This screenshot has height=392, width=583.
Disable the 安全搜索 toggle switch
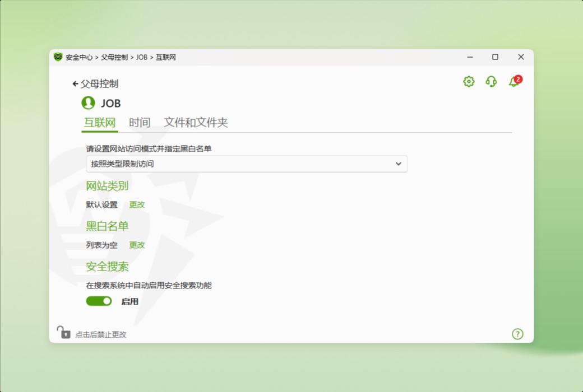[99, 301]
